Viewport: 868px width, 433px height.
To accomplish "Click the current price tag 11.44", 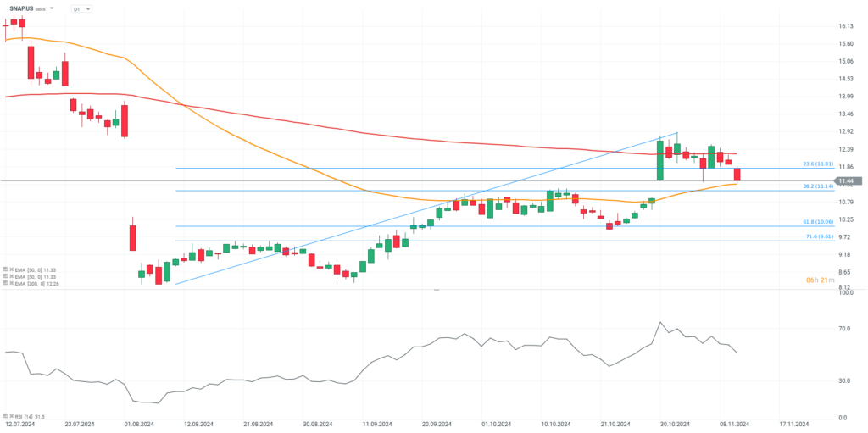I will point(849,181).
